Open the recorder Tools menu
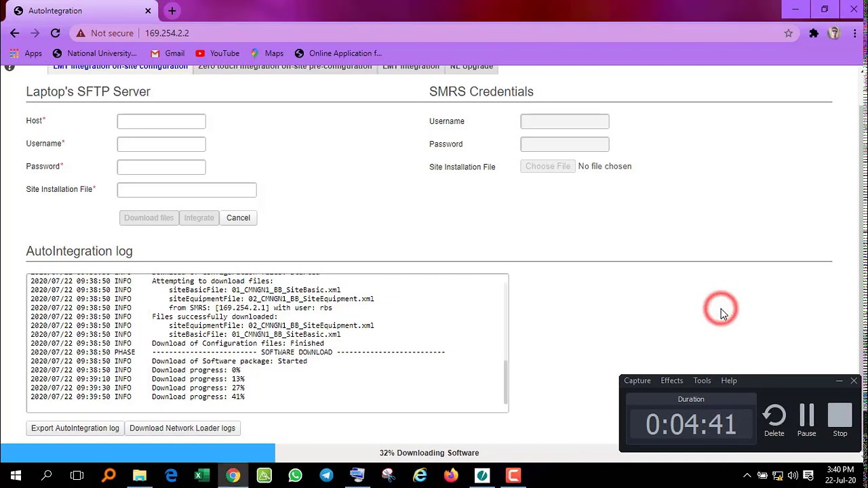The image size is (868, 488). (x=702, y=381)
